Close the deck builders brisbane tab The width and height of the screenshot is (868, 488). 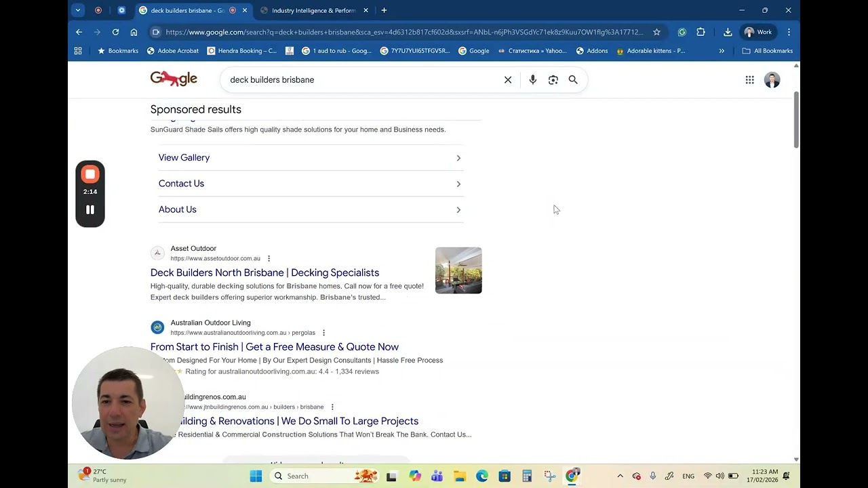coord(245,10)
